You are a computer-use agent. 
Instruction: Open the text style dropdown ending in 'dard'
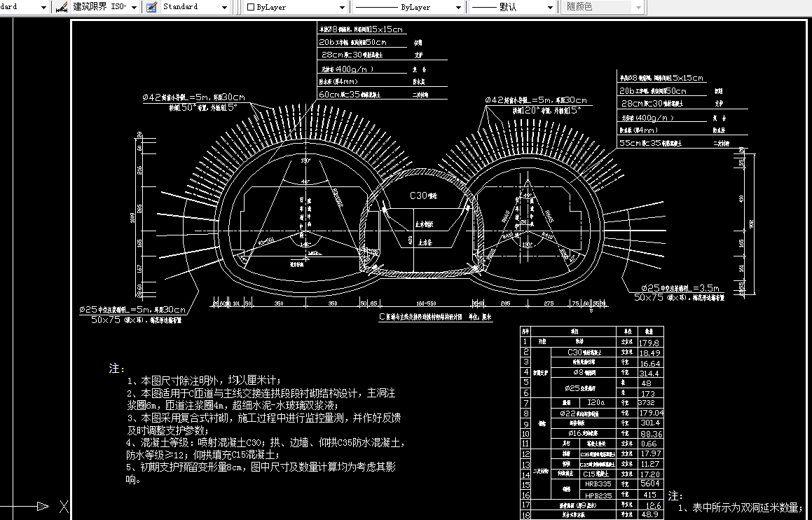coord(25,7)
